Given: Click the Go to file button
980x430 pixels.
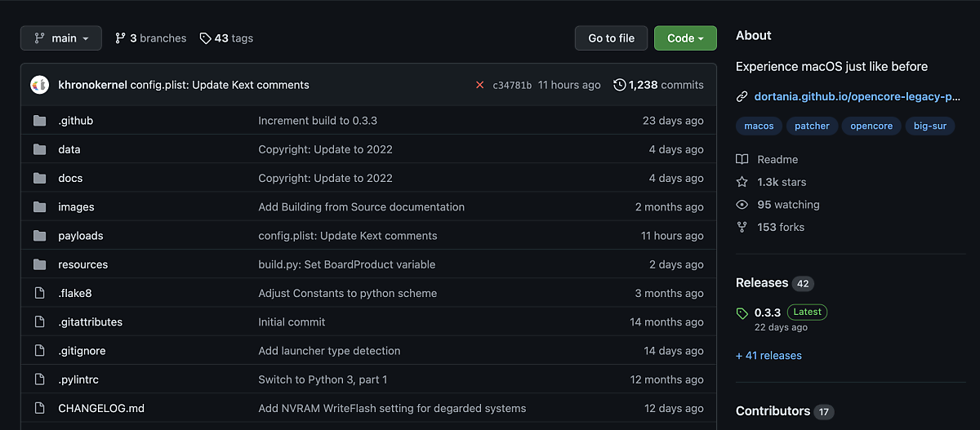Looking at the screenshot, I should [611, 38].
